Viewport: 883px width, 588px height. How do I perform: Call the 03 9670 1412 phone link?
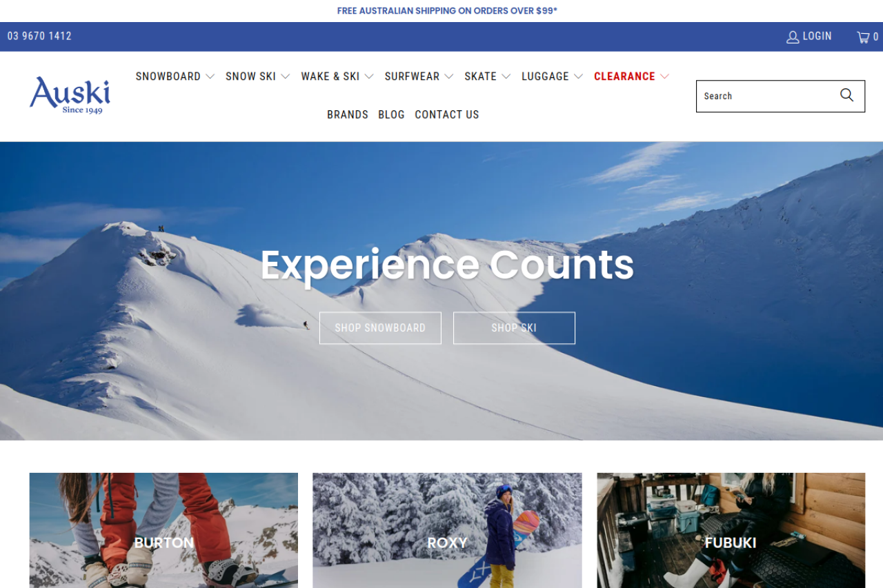coord(39,36)
